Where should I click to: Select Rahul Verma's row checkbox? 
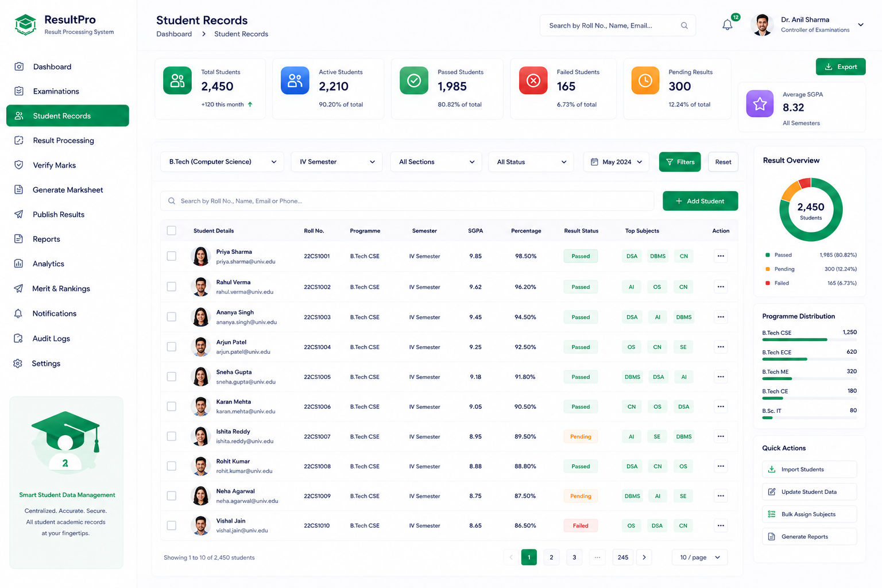[x=171, y=287]
